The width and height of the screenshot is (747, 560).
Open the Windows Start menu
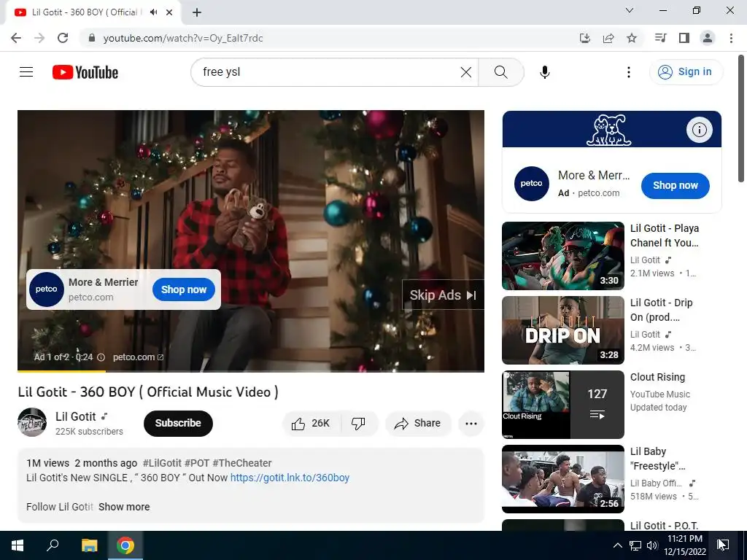coord(18,545)
